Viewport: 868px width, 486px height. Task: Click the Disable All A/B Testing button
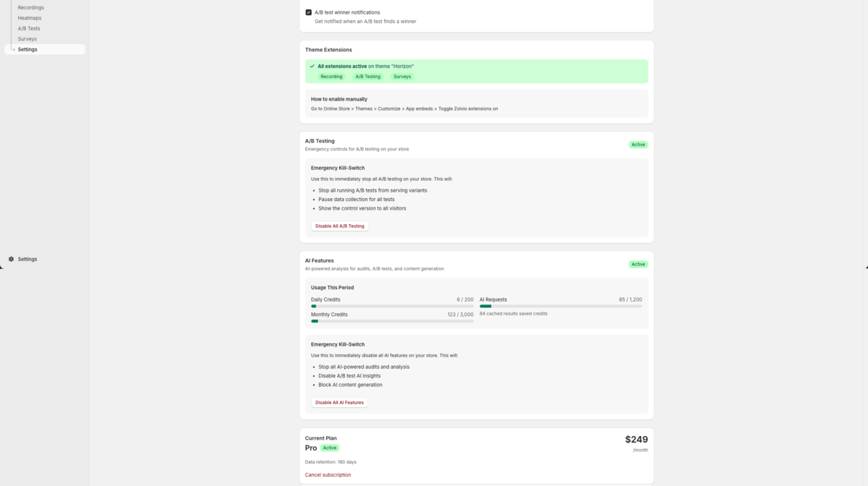tap(339, 226)
